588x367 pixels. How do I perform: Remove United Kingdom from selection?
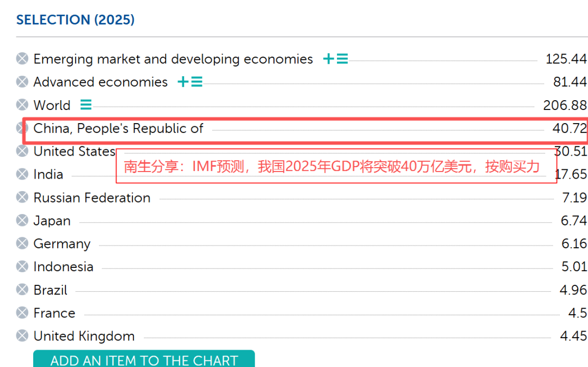click(22, 336)
